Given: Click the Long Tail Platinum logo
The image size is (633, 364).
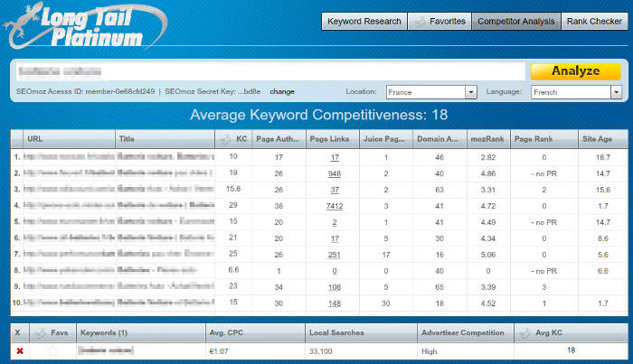Looking at the screenshot, I should (85, 26).
